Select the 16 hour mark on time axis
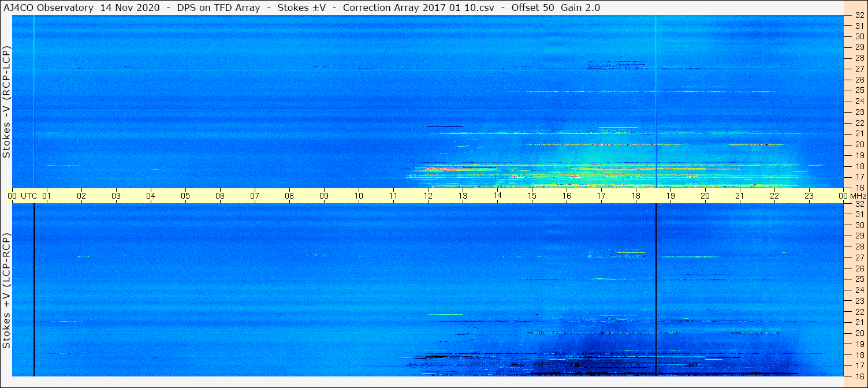Image resolution: width=868 pixels, height=388 pixels. click(x=567, y=196)
